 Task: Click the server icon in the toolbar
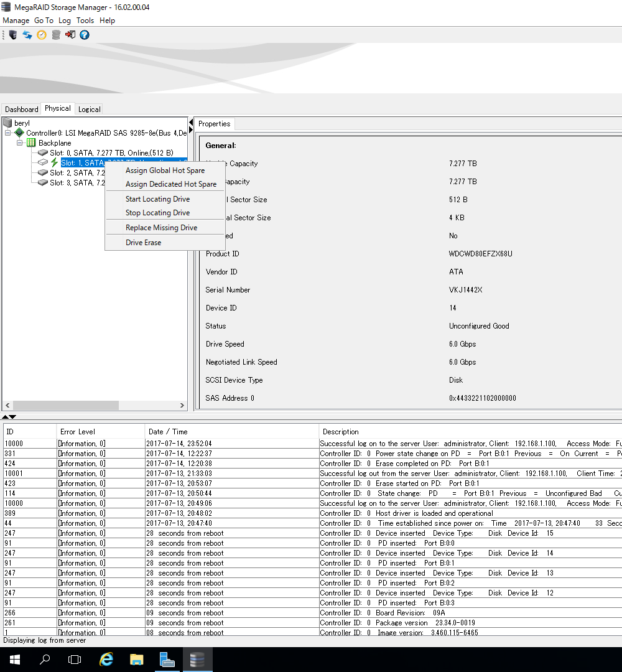click(x=13, y=35)
